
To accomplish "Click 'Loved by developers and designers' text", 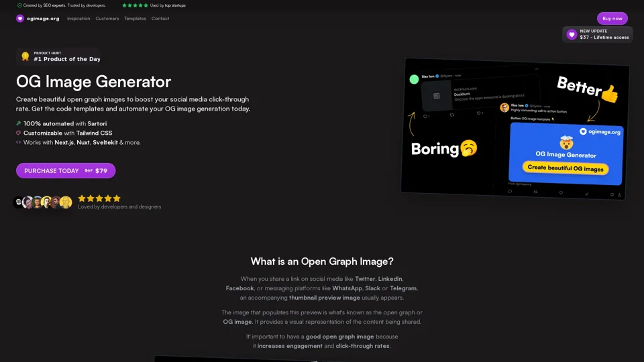I will coord(119,206).
